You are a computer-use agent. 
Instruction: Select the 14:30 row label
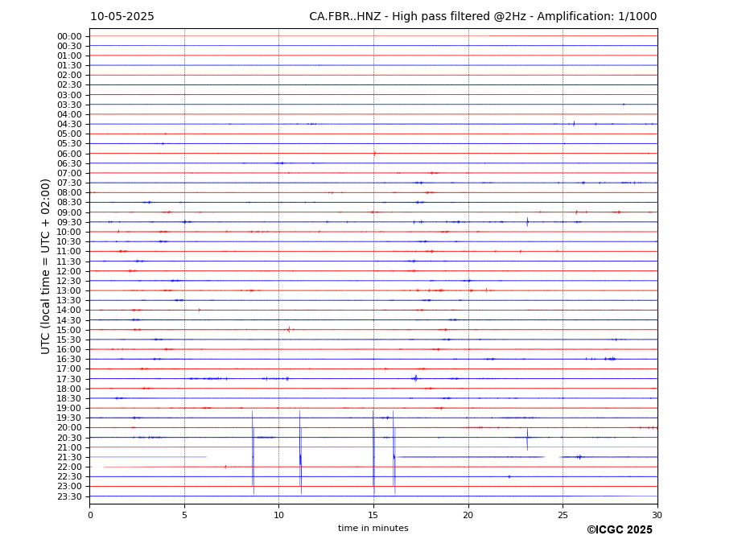pyautogui.click(x=69, y=320)
